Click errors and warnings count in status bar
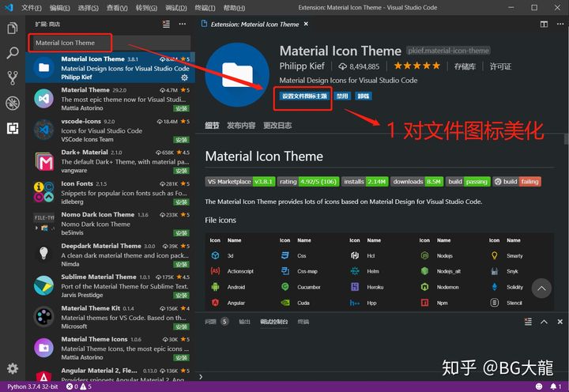Image resolution: width=569 pixels, height=392 pixels. click(x=79, y=386)
